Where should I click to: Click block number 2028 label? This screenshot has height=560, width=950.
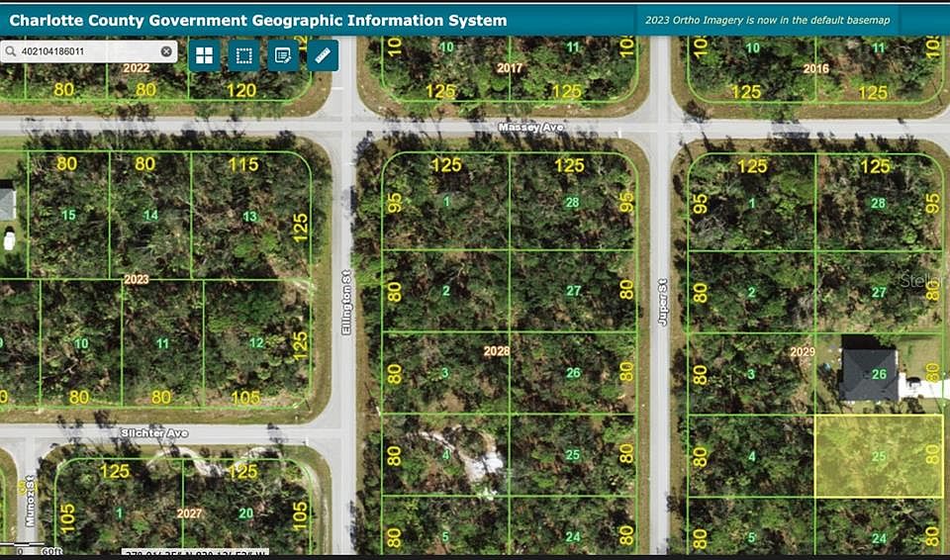[x=496, y=350]
